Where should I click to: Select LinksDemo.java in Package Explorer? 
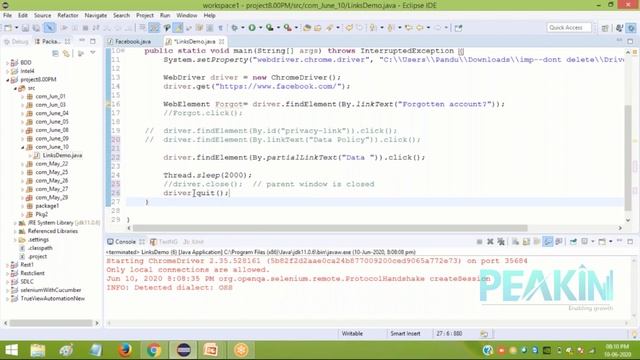coord(62,156)
